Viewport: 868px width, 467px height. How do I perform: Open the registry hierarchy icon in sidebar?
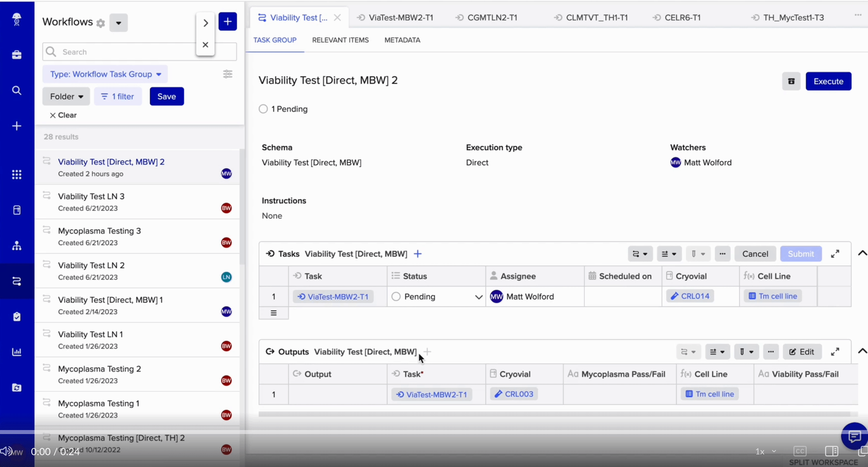tap(16, 246)
